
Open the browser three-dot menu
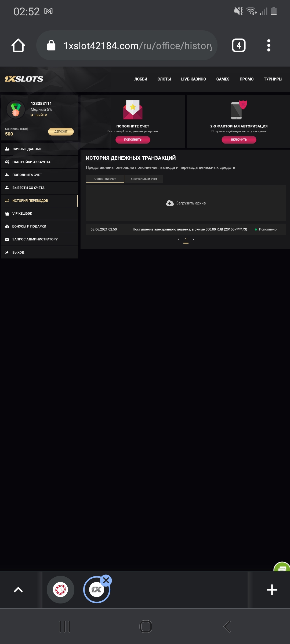click(x=269, y=45)
